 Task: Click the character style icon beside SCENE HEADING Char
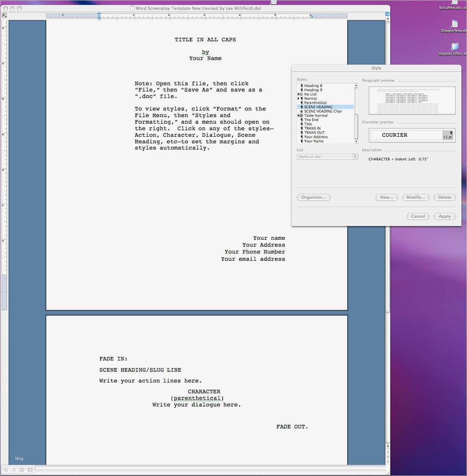(301, 111)
